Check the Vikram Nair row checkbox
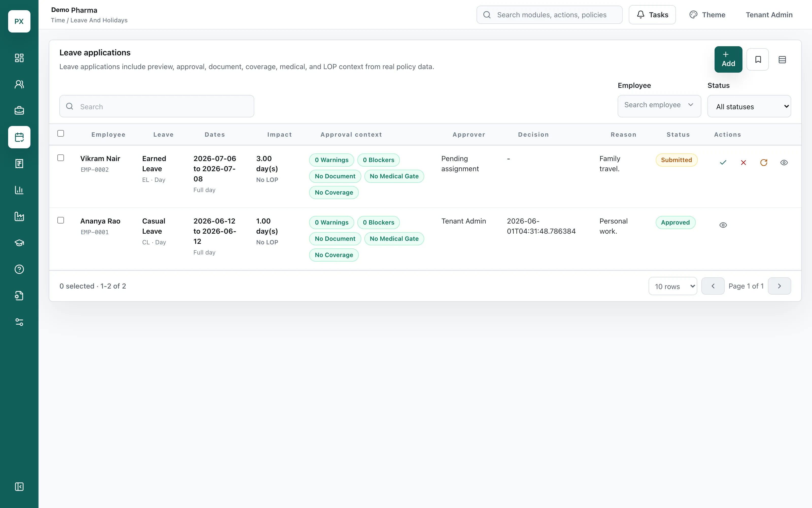This screenshot has height=508, width=812. click(61, 158)
